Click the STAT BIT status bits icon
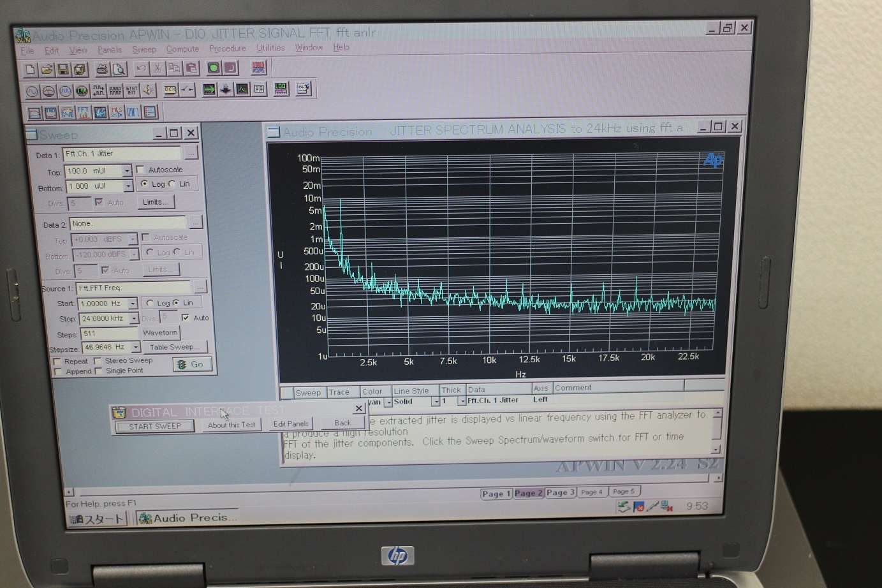 click(131, 91)
